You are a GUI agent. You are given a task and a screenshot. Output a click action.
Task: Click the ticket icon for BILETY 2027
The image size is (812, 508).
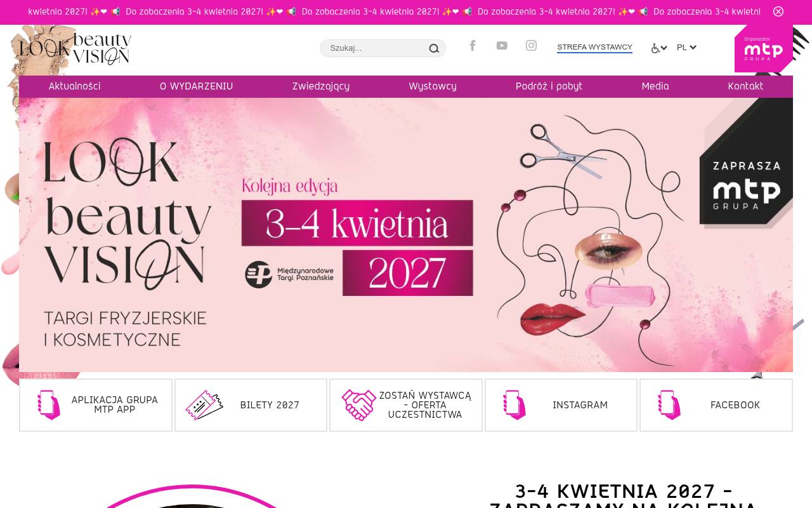204,405
